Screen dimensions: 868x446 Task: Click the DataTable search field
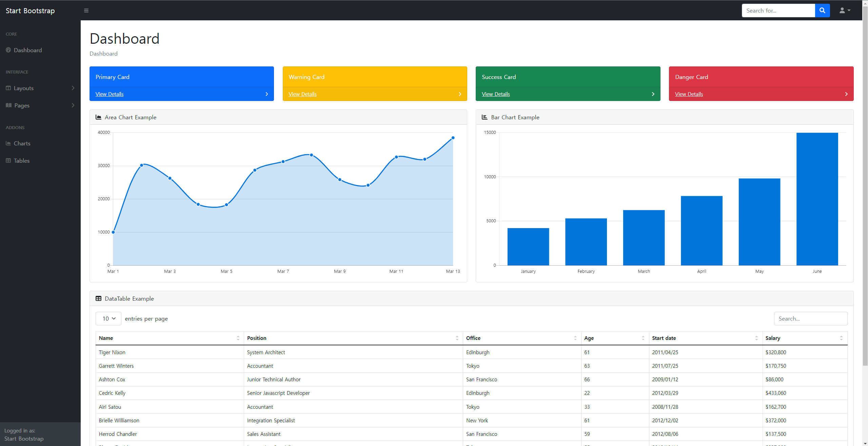point(811,319)
